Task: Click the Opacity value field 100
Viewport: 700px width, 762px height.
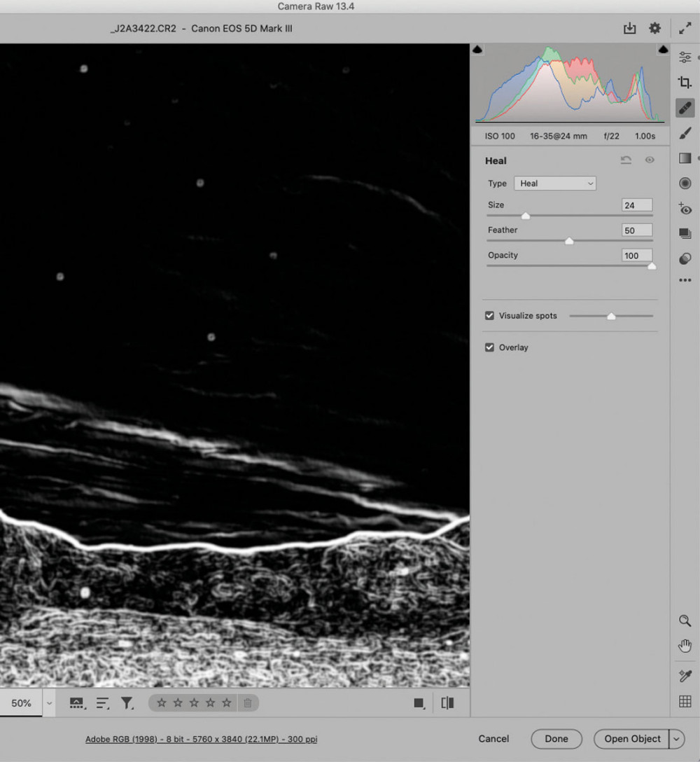Action: click(636, 256)
